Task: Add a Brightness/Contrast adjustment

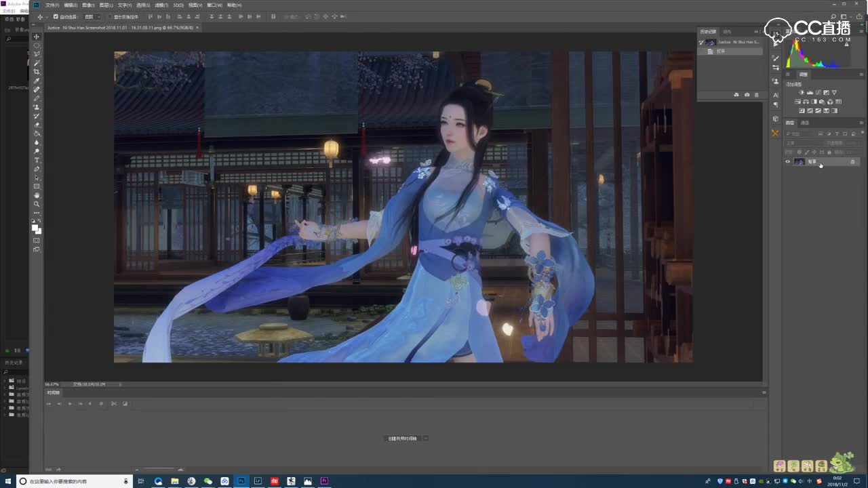Action: [x=802, y=93]
